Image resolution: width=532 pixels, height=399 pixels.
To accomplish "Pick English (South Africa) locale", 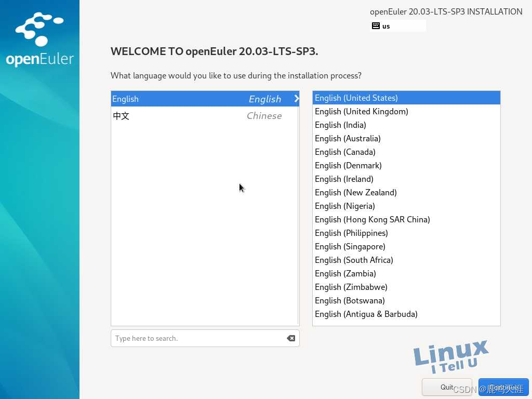I will [x=406, y=260].
